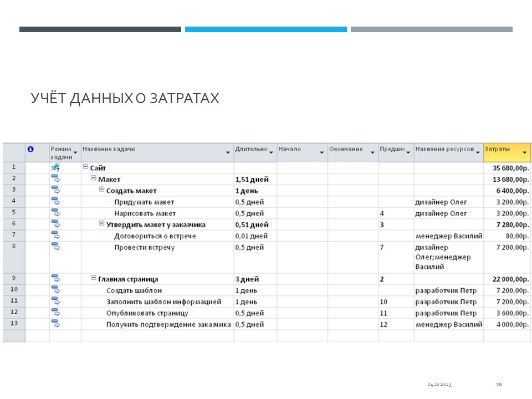
Task: Open the Названия ресурсов column dropdown
Action: point(478,153)
